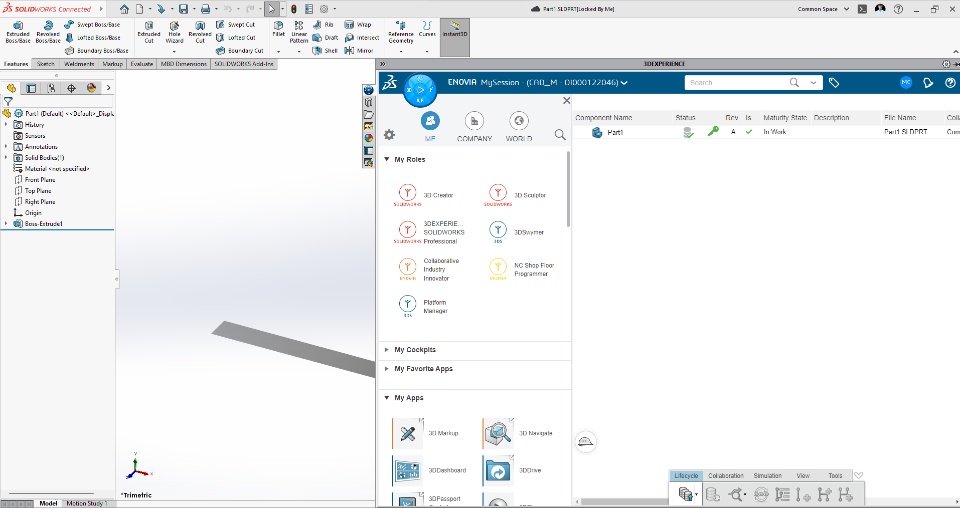Open the SOLIDWORKS Add-Ins tab
The width and height of the screenshot is (960, 508).
click(244, 64)
